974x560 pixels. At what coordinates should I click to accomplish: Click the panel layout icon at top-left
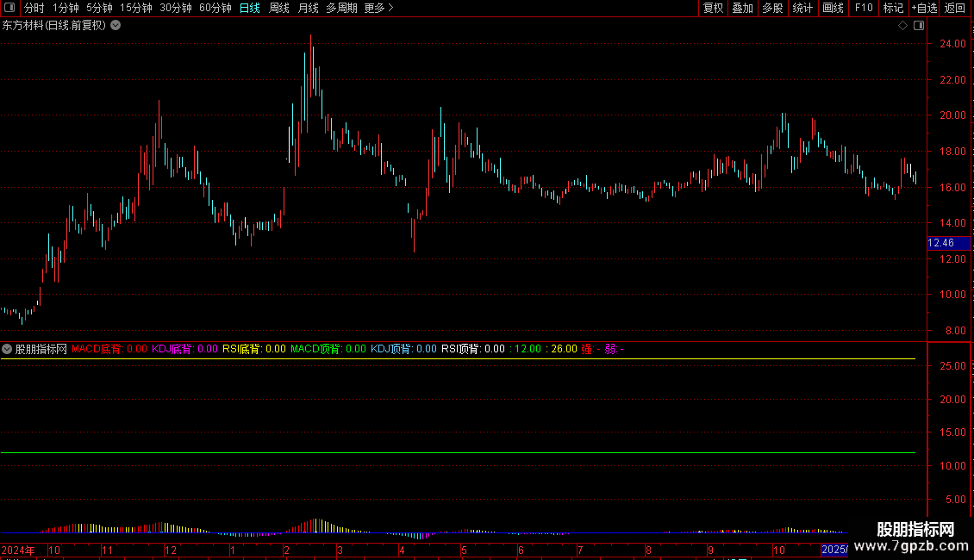9,8
